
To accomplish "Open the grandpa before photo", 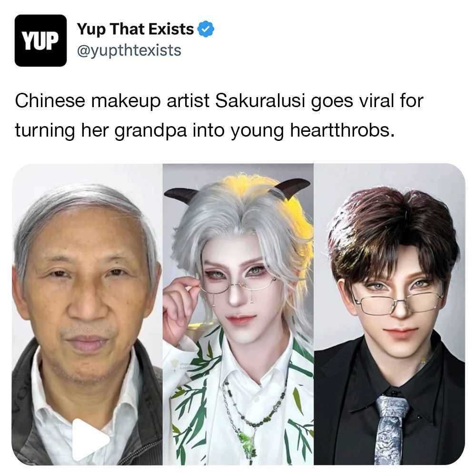I will [87, 314].
